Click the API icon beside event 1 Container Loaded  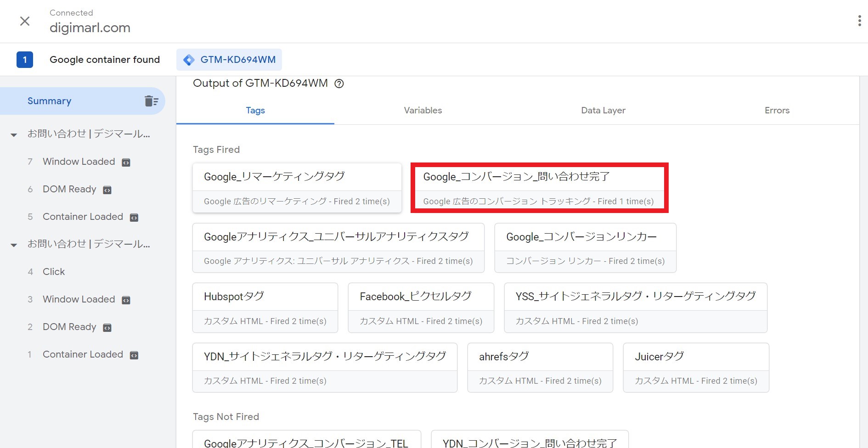[134, 355]
